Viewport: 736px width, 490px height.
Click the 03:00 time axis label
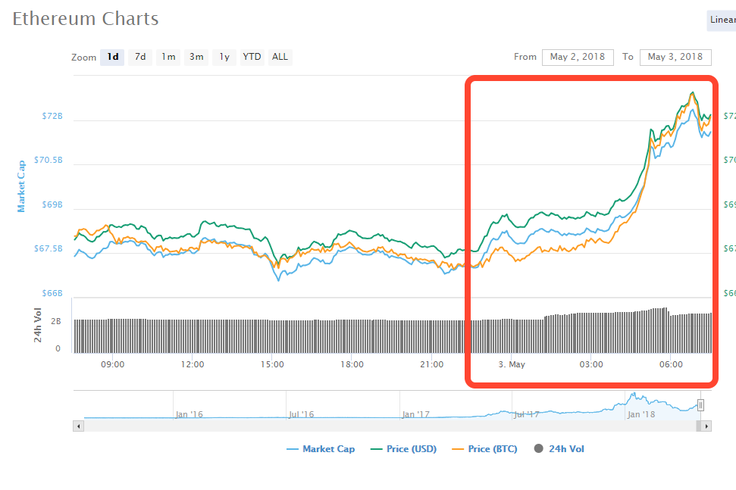click(x=591, y=365)
